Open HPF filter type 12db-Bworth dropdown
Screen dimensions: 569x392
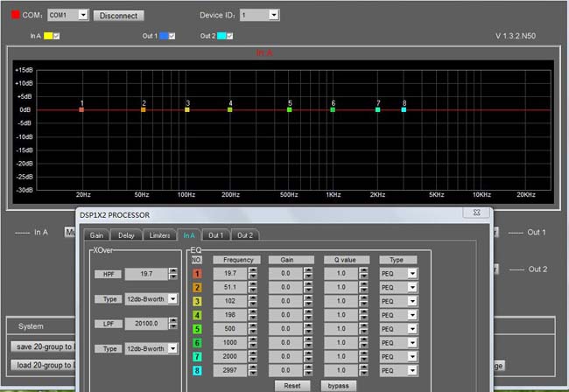(x=173, y=299)
